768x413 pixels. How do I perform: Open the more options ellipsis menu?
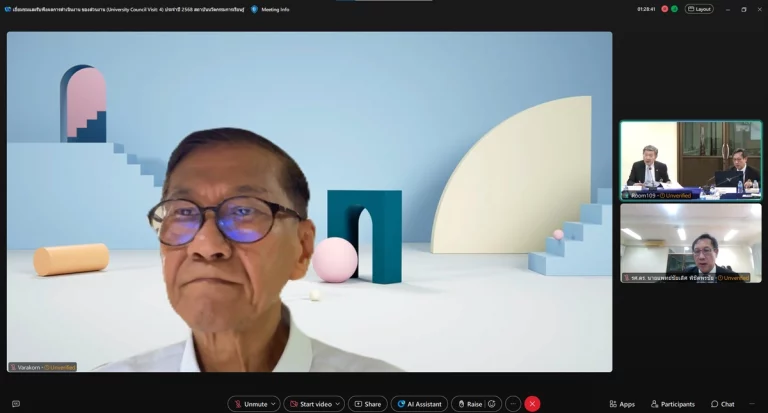pyautogui.click(x=513, y=404)
